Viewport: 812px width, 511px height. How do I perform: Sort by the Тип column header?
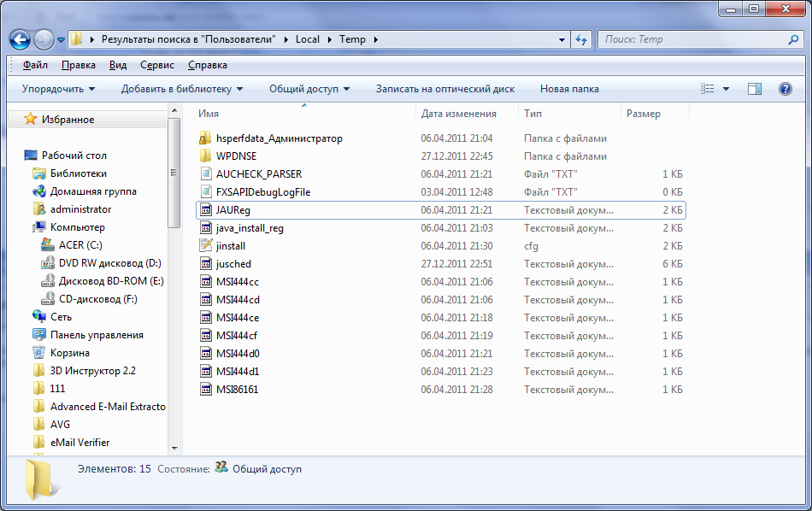(533, 114)
